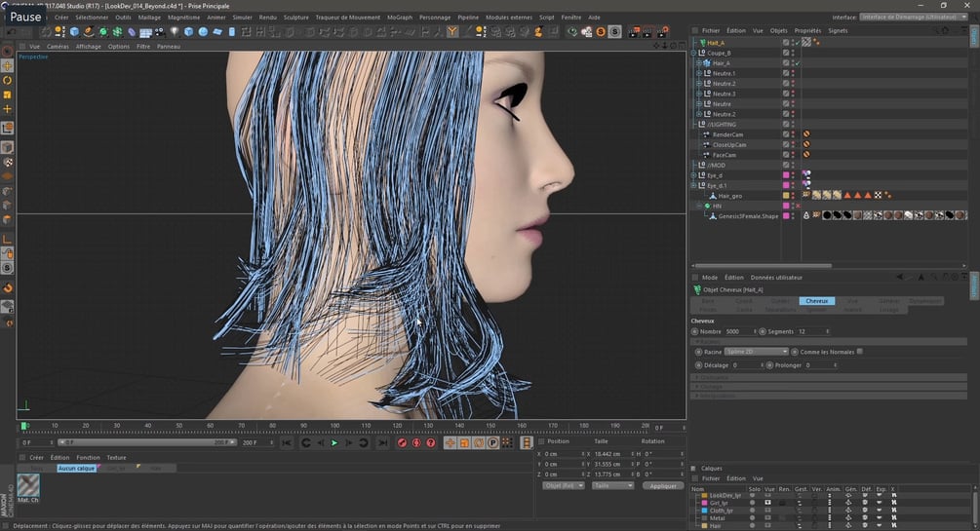Click the Aucun calque material filter
The height and width of the screenshot is (531, 980).
(x=76, y=469)
